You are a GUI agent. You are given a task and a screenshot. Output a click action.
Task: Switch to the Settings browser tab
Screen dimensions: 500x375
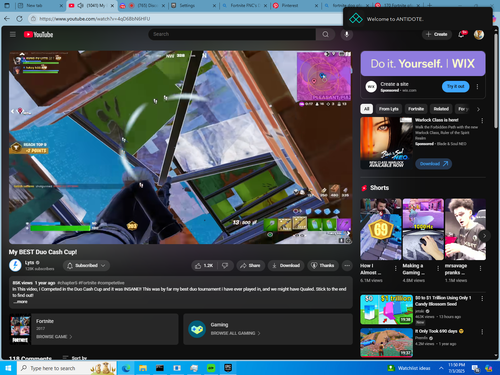[193, 6]
